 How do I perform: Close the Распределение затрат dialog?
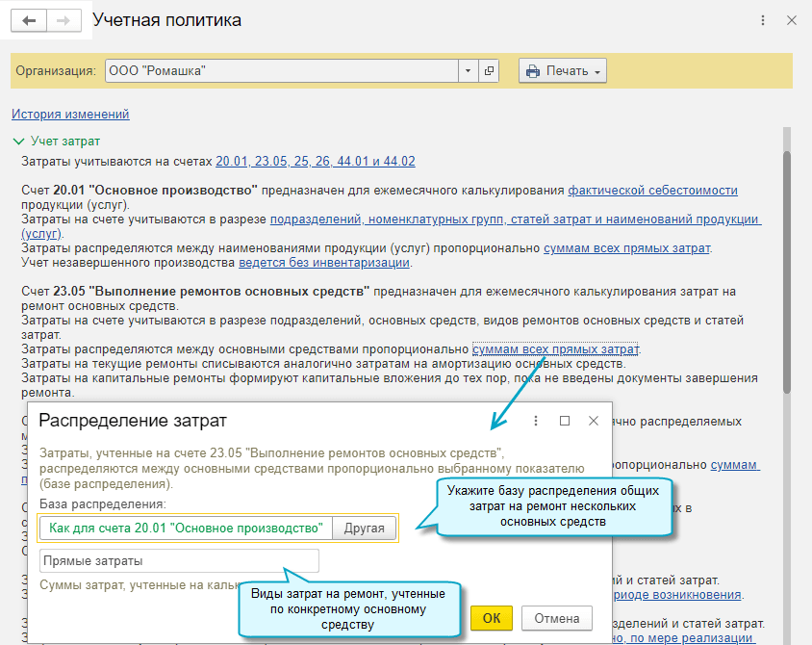594,421
